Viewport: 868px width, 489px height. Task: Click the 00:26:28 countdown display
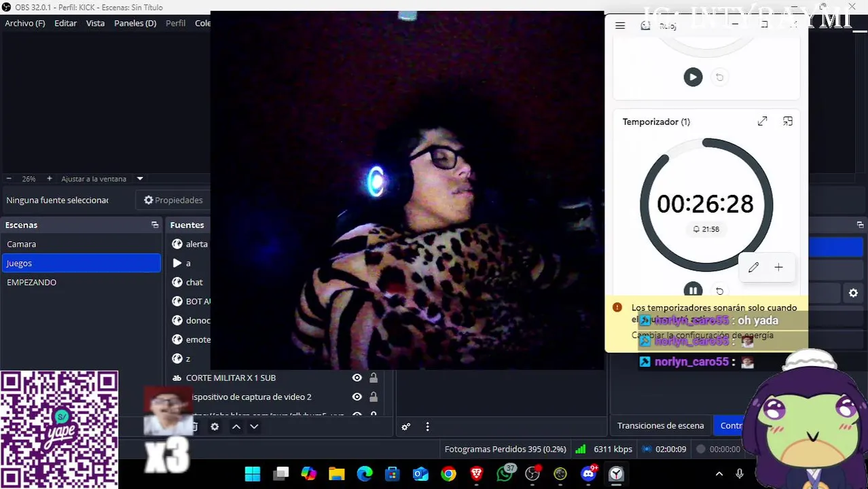[x=706, y=204]
